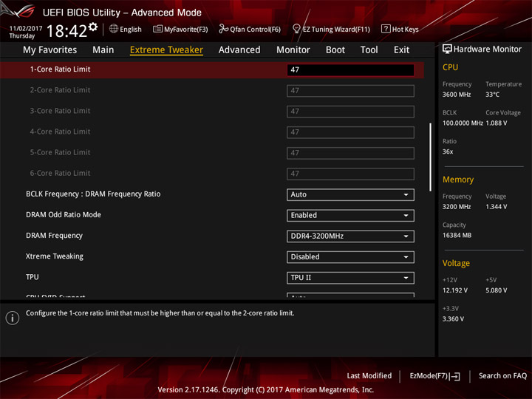
Task: Go to the Advanced tab
Action: tap(239, 50)
